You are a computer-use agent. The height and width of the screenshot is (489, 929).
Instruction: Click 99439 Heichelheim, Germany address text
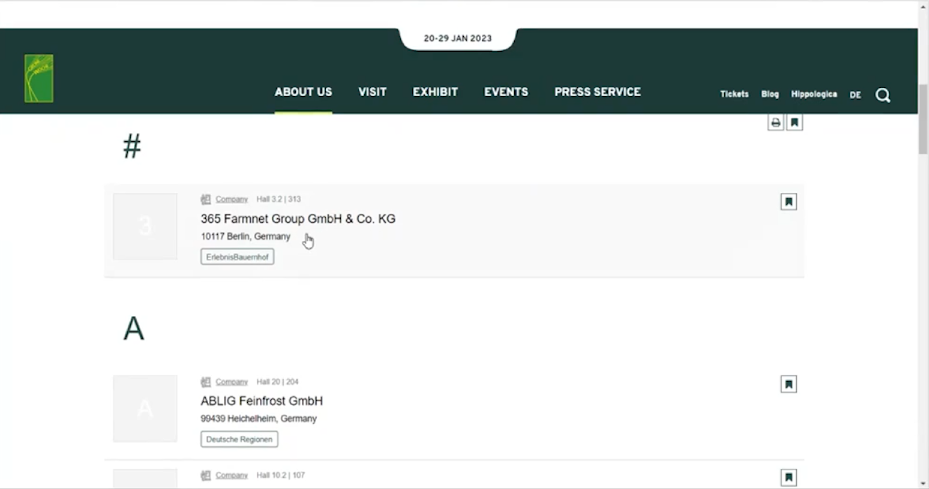(258, 418)
